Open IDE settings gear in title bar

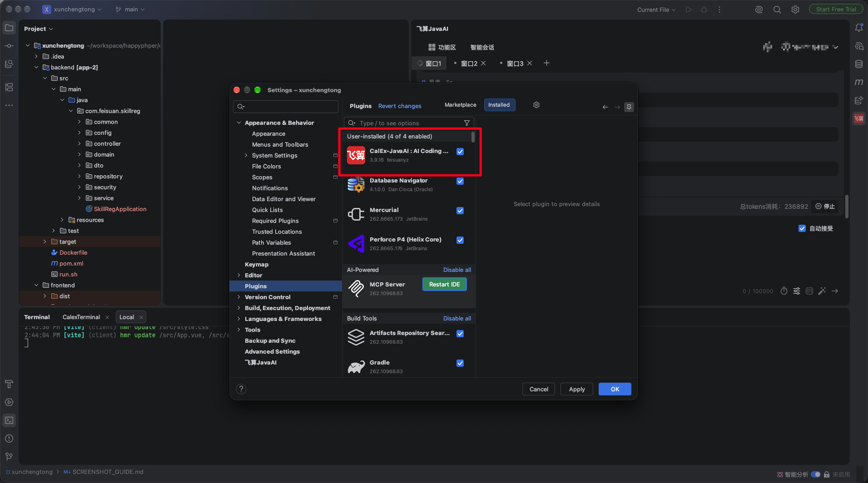[x=795, y=10]
